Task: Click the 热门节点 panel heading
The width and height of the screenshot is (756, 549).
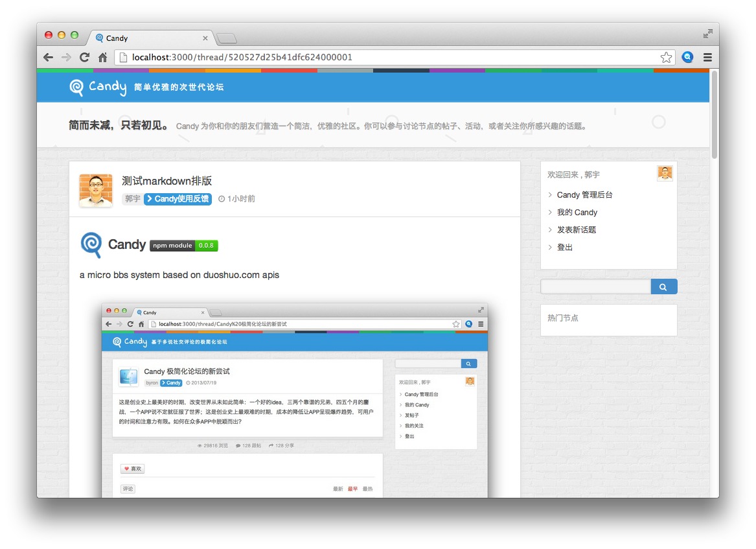Action: pos(563,318)
